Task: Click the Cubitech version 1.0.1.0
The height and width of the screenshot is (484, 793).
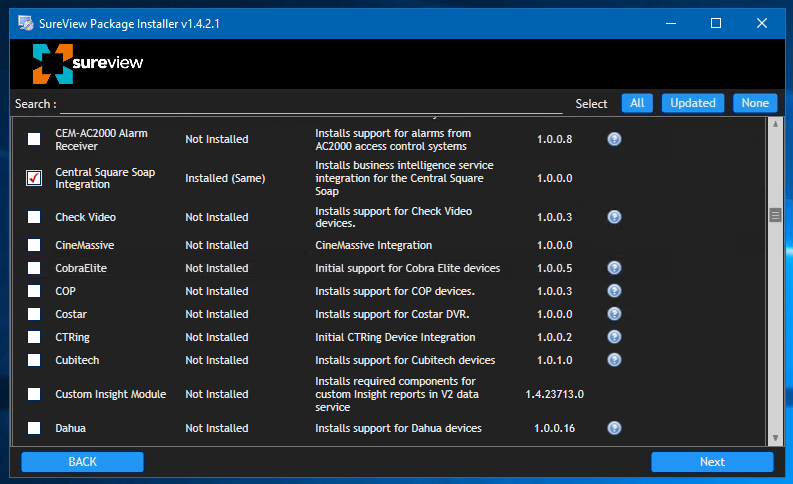Action: click(554, 360)
